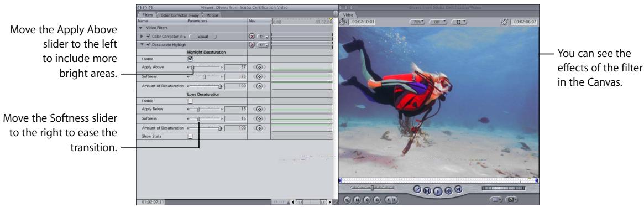Add a keyframe for Apply Below
Image resolution: width=644 pixels, height=207 pixels.
pos(260,110)
